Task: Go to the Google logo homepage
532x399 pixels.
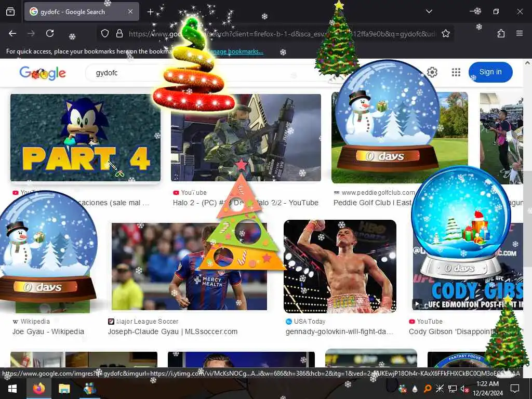Action: (x=43, y=73)
